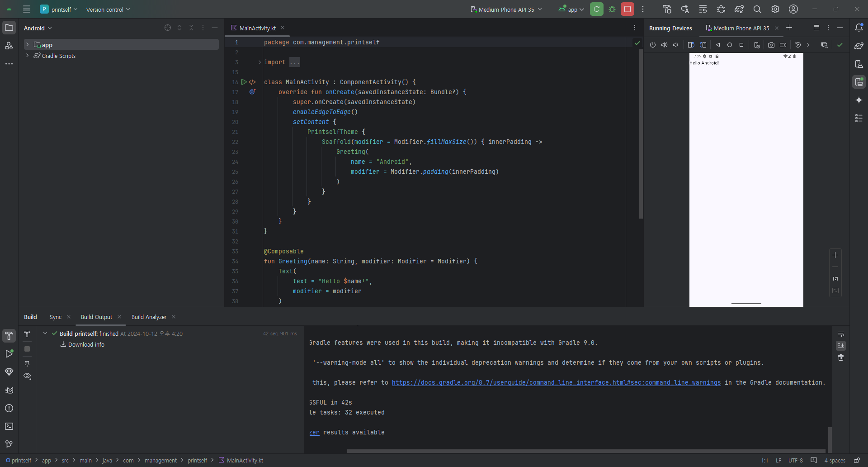Screen dimensions: 868x467
Task: Attach debugger to Android process
Action: point(721,9)
